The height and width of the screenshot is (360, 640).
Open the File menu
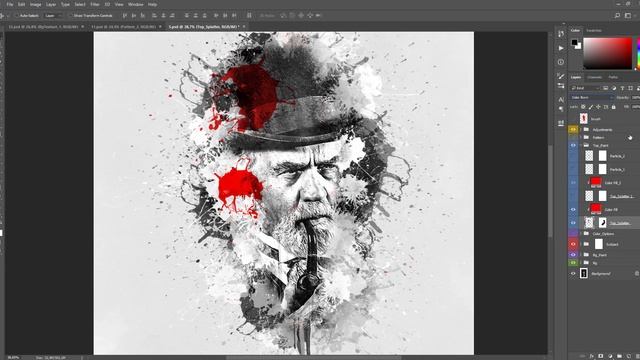pos(10,4)
